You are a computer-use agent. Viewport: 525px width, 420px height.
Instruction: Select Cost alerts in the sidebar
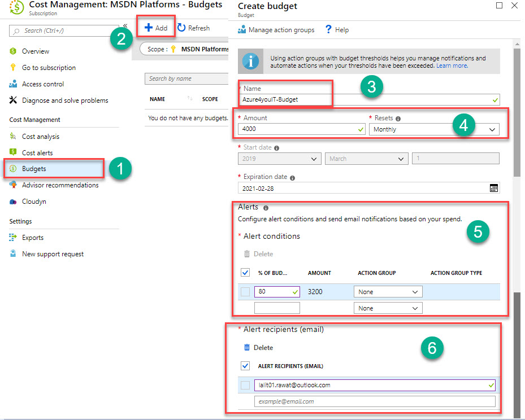(37, 152)
